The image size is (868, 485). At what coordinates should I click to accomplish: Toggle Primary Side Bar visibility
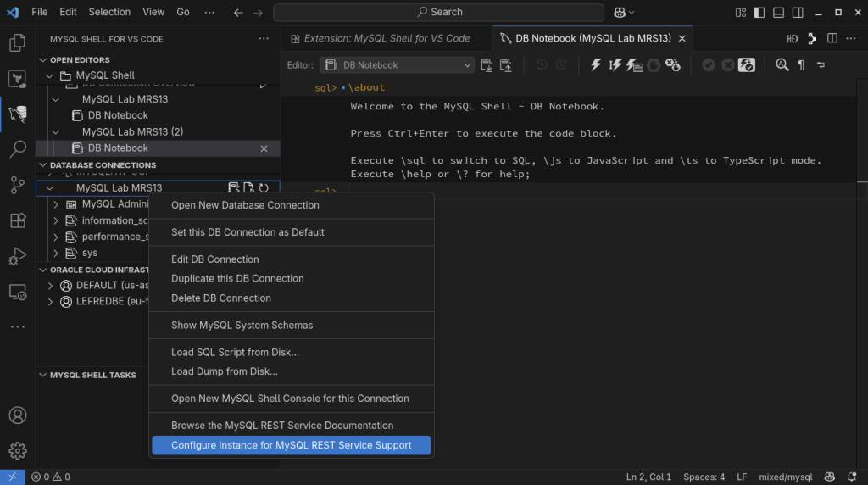click(759, 12)
